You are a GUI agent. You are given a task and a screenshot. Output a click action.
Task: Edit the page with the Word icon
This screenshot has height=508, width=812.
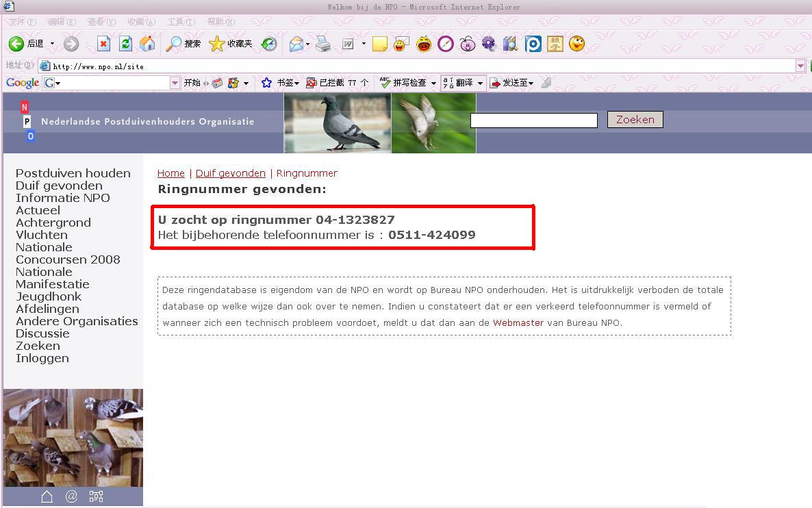(348, 44)
